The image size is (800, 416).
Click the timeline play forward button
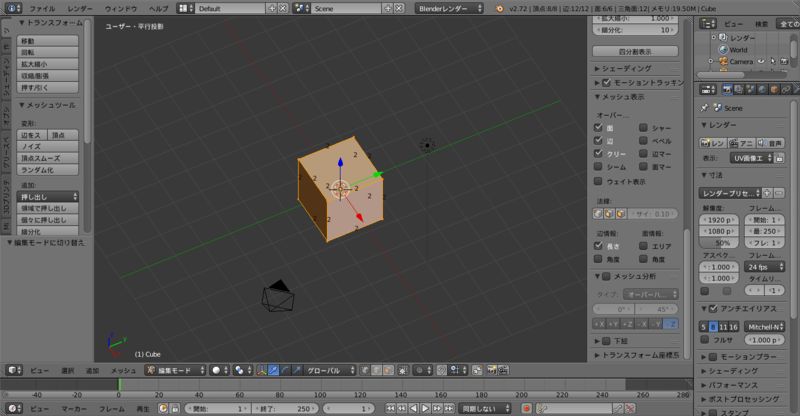coord(425,408)
